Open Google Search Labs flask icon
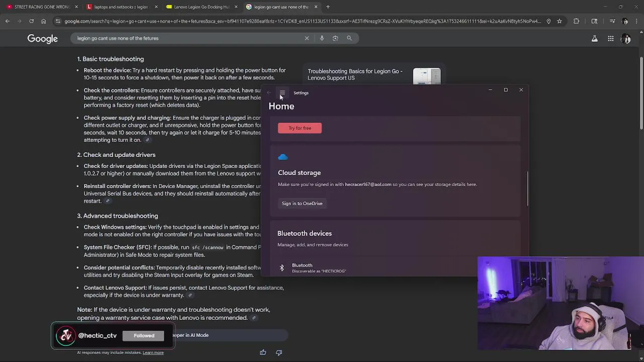 595,39
